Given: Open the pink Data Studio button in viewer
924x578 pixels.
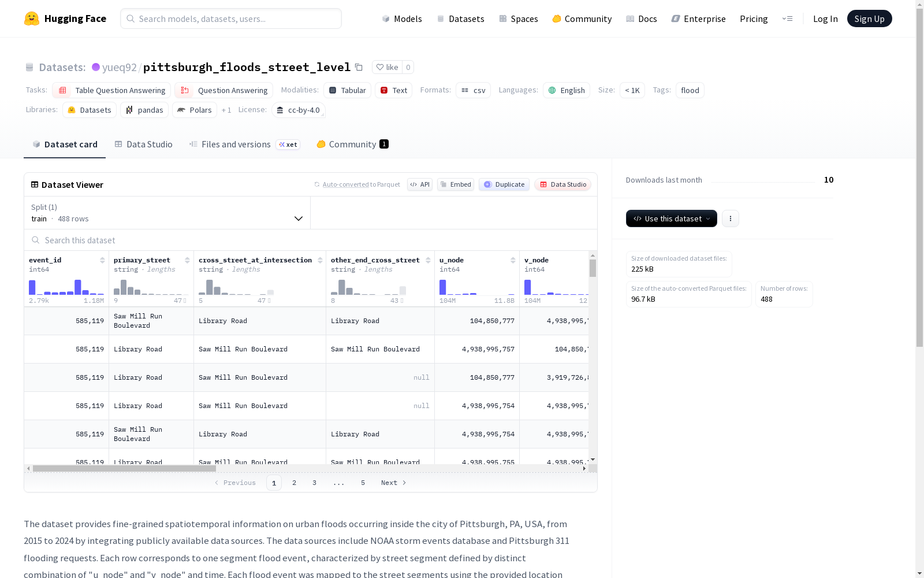Looking at the screenshot, I should [x=562, y=184].
